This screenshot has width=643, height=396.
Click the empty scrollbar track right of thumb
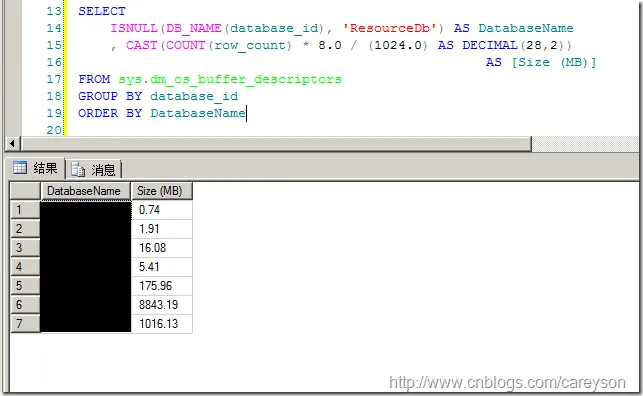(x=585, y=143)
